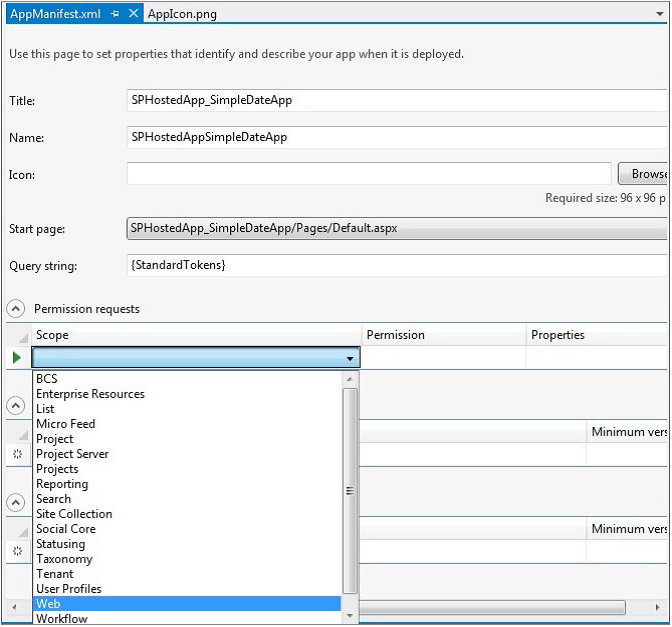This screenshot has width=672, height=627.
Task: Click the lower Minimum version column header
Action: (628, 529)
